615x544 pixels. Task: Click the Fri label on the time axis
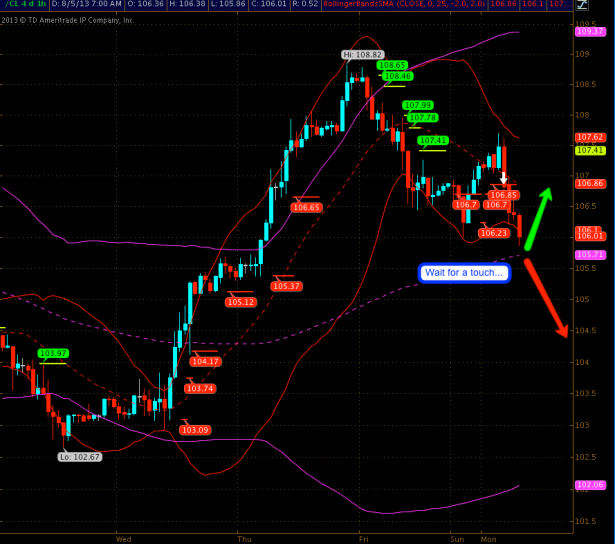[x=364, y=539]
